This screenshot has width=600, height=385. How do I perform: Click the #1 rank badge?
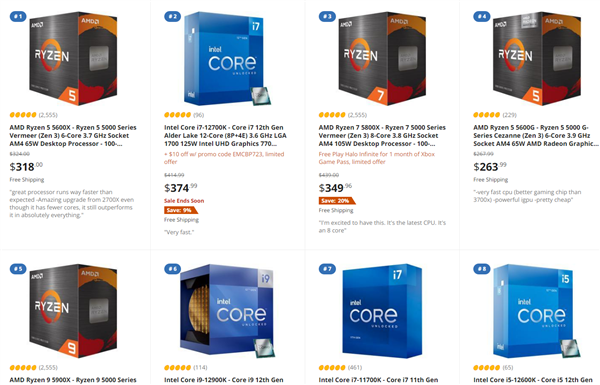tap(18, 16)
